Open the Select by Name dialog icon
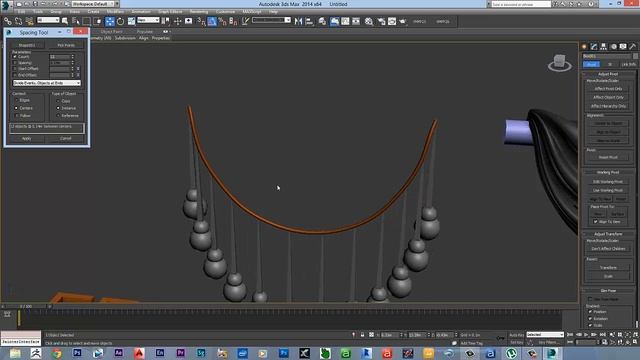 pyautogui.click(x=76, y=21)
